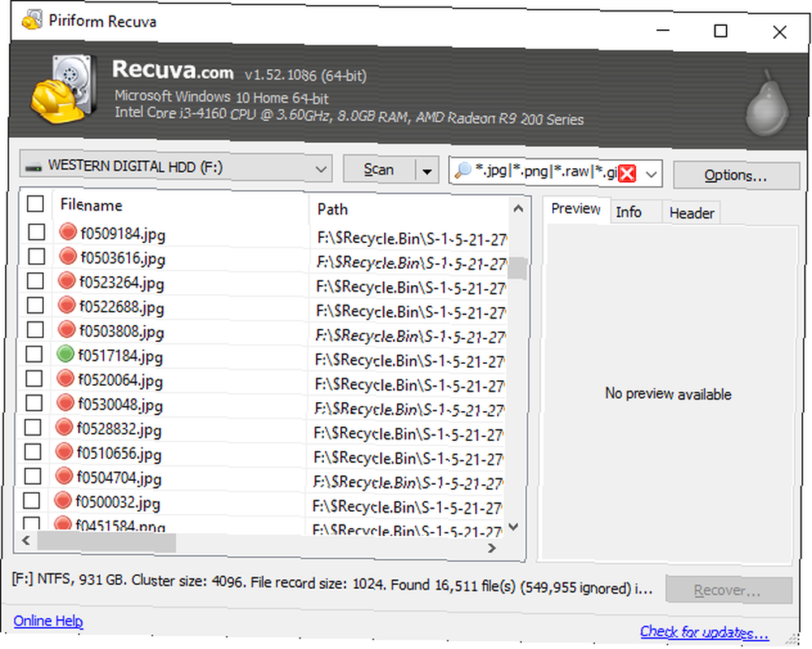Click the red status dot for f0510656.jpg
The width and height of the screenshot is (812, 649).
click(x=64, y=452)
